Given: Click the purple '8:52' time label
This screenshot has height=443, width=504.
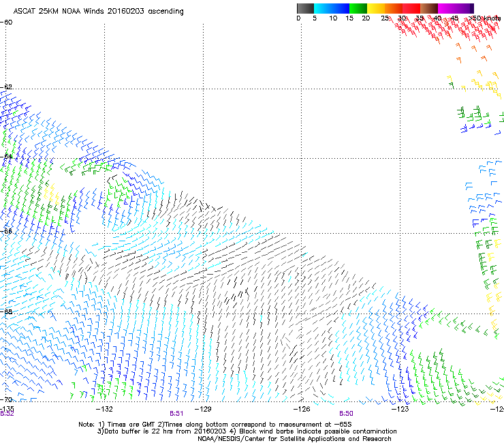Looking at the screenshot, I should point(7,414).
